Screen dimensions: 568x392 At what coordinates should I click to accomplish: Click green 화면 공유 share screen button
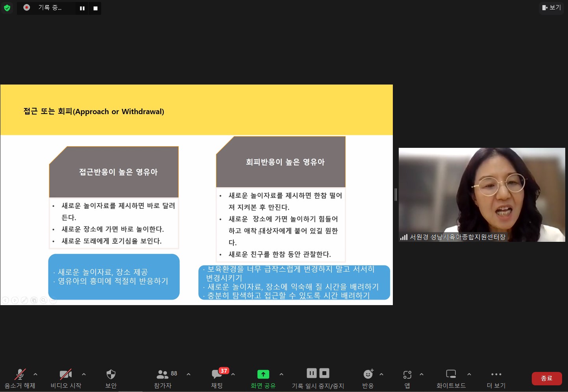click(263, 379)
